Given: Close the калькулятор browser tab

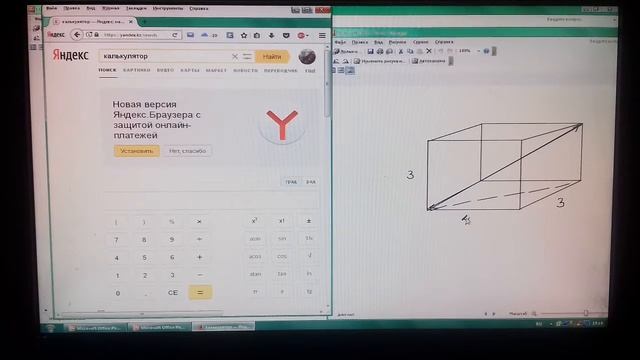Looking at the screenshot, I should (x=131, y=22).
